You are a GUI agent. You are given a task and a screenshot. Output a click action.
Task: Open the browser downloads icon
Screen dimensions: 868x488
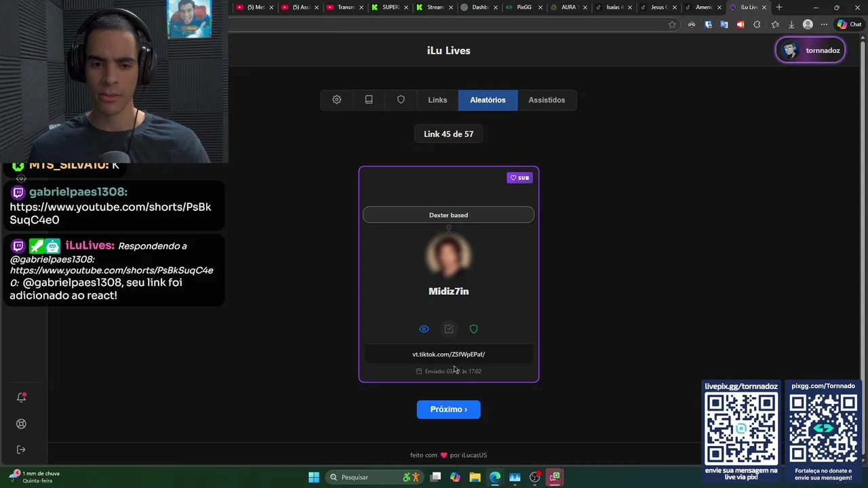(791, 24)
